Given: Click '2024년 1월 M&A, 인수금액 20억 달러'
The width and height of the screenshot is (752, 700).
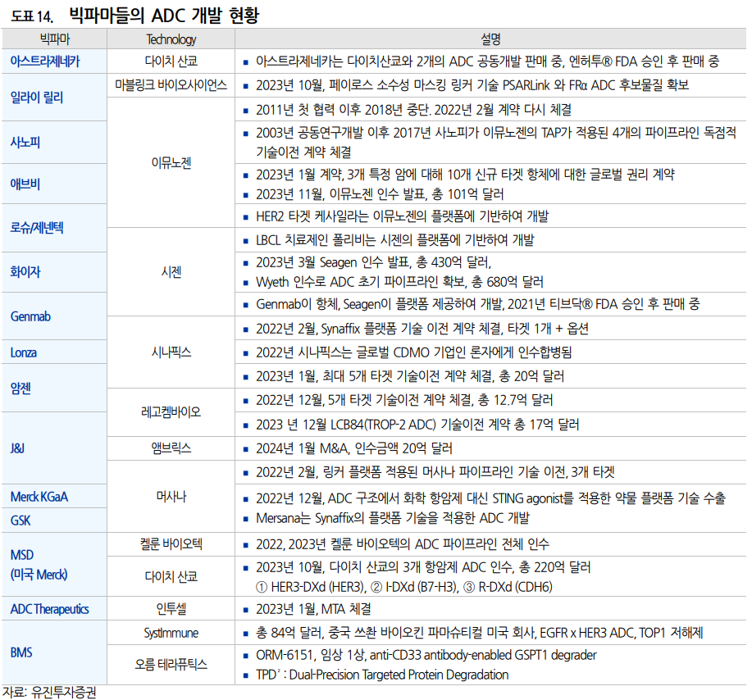Looking at the screenshot, I should pyautogui.click(x=354, y=448).
